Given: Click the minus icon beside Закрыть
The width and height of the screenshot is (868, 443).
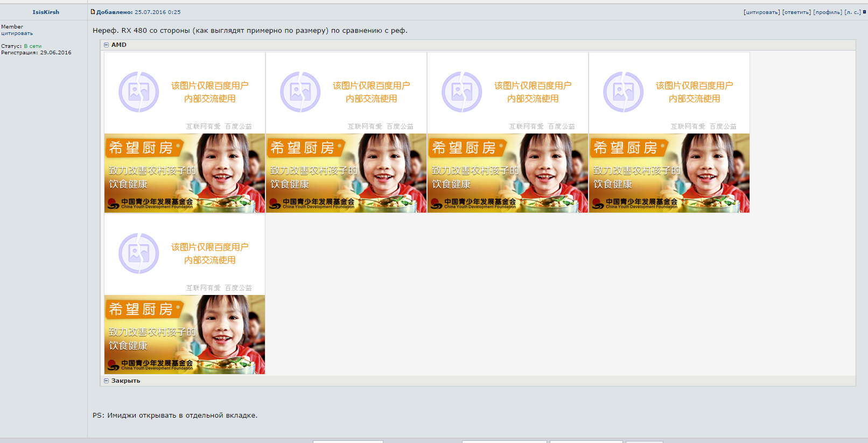Looking at the screenshot, I should 106,381.
